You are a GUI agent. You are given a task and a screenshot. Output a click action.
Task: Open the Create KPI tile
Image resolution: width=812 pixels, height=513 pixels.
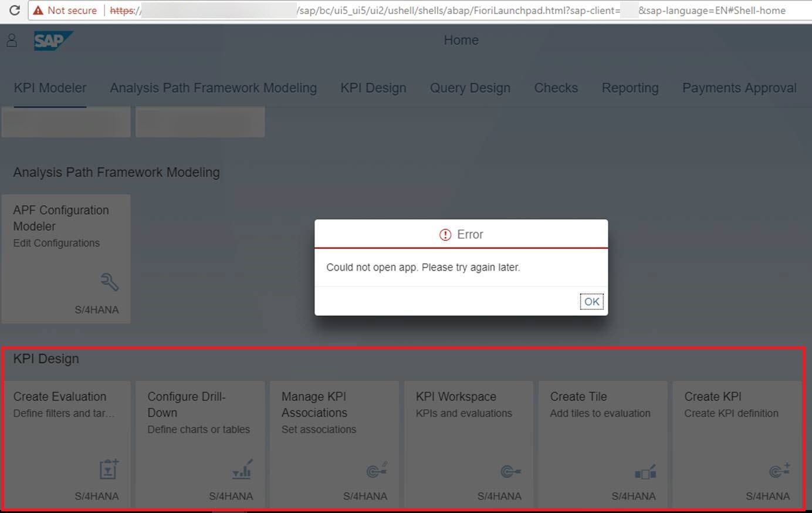(x=737, y=444)
